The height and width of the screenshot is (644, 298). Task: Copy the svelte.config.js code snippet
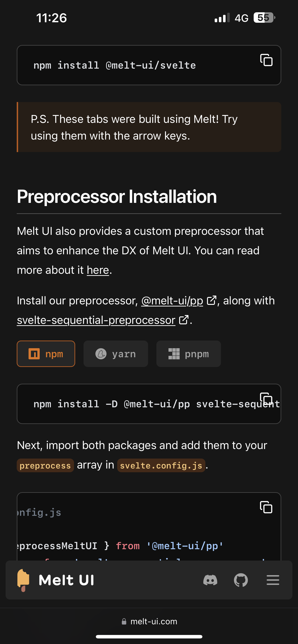click(266, 507)
